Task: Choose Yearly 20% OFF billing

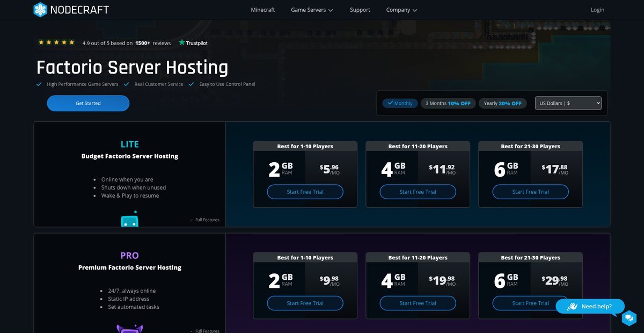Action: point(502,103)
